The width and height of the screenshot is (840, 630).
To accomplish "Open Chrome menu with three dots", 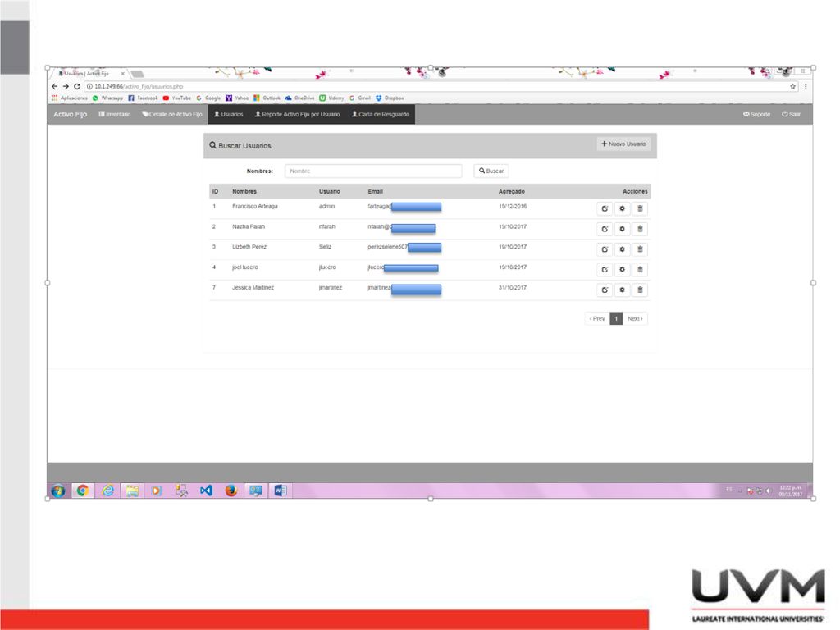I will click(x=806, y=86).
